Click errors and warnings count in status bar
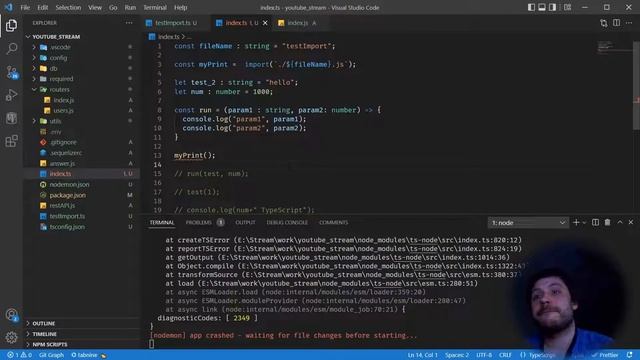The height and width of the screenshot is (360, 640). [20, 355]
